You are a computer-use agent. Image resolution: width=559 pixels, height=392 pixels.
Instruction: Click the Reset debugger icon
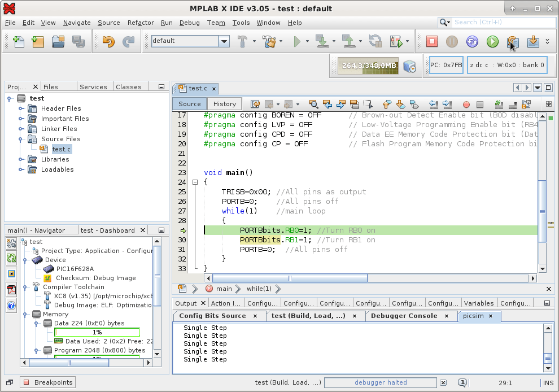click(x=472, y=41)
